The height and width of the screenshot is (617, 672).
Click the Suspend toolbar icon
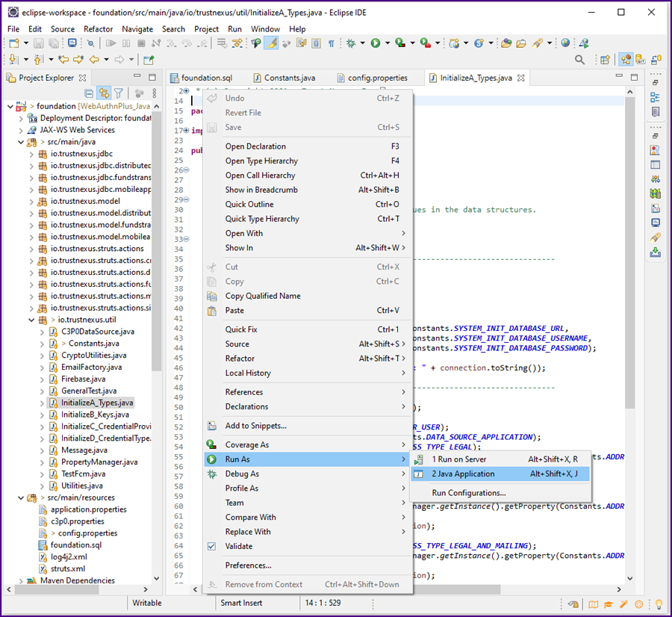pos(126,43)
